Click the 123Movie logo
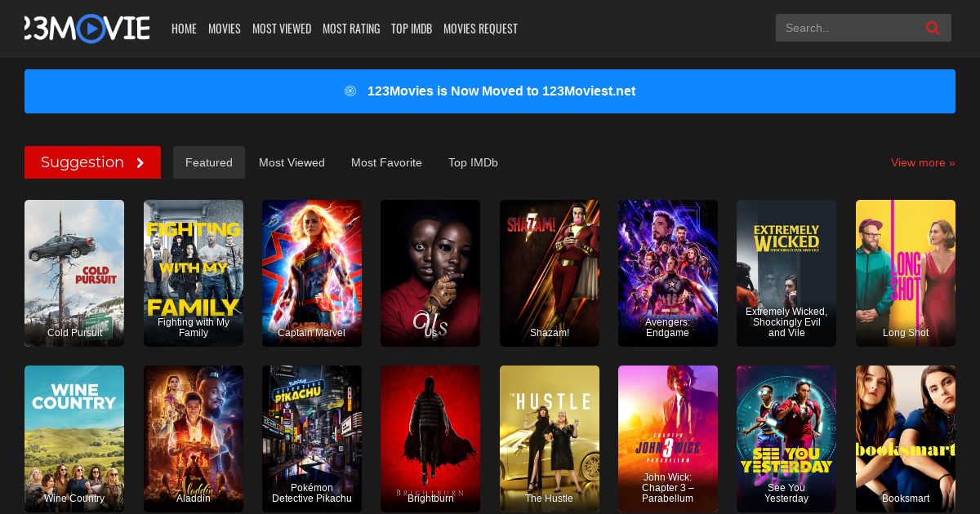The width and height of the screenshot is (980, 514). point(87,29)
